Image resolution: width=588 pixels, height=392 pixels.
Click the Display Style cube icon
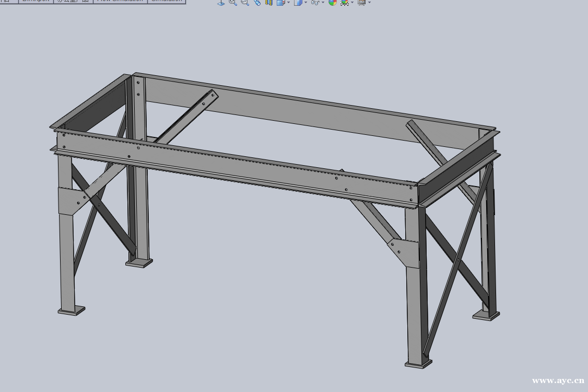pos(298,3)
